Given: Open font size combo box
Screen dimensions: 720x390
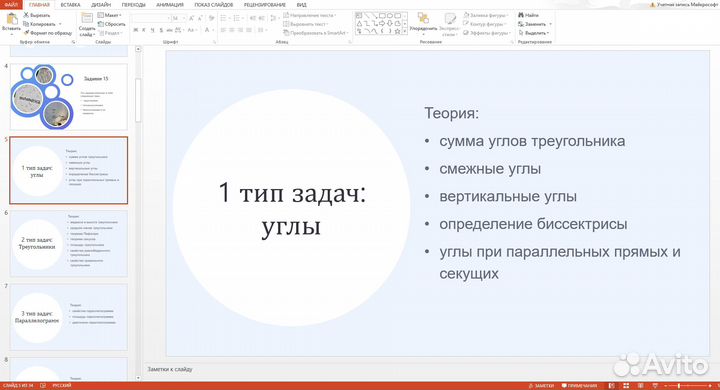Looking at the screenshot, I should point(178,18).
